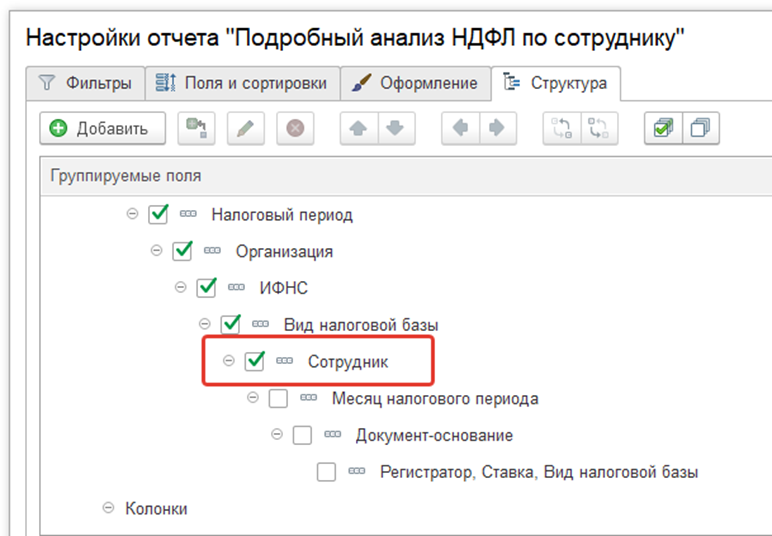Collapse the Сотрудник tree node

(228, 361)
